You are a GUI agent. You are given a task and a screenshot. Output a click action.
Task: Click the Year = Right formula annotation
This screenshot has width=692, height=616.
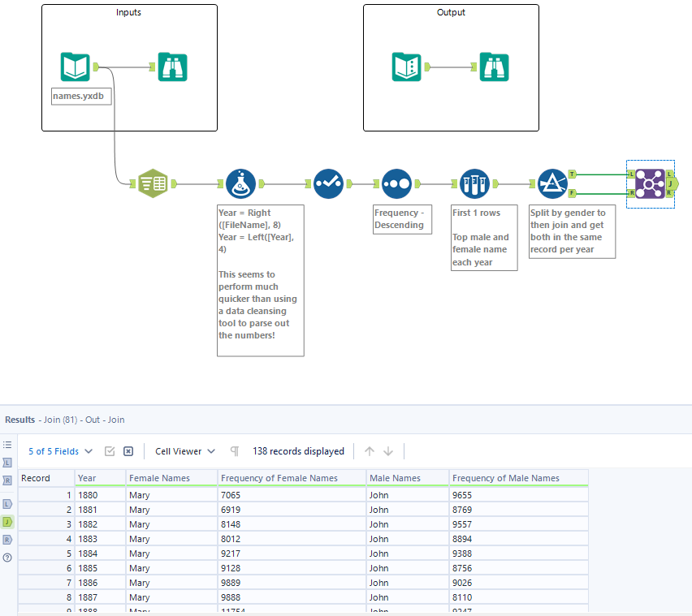(261, 281)
